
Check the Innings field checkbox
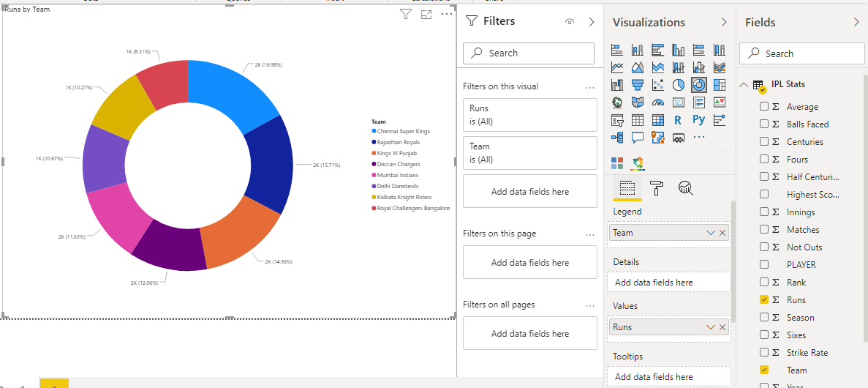coord(764,212)
